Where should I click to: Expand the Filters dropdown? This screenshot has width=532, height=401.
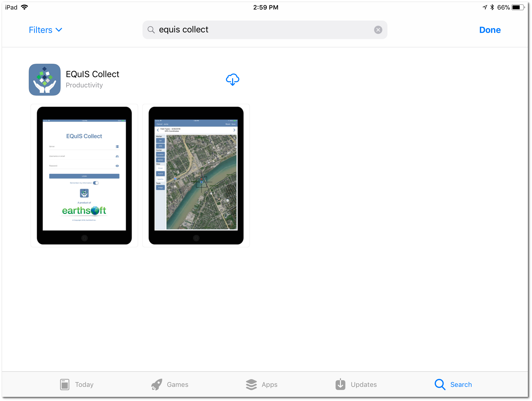45,30
